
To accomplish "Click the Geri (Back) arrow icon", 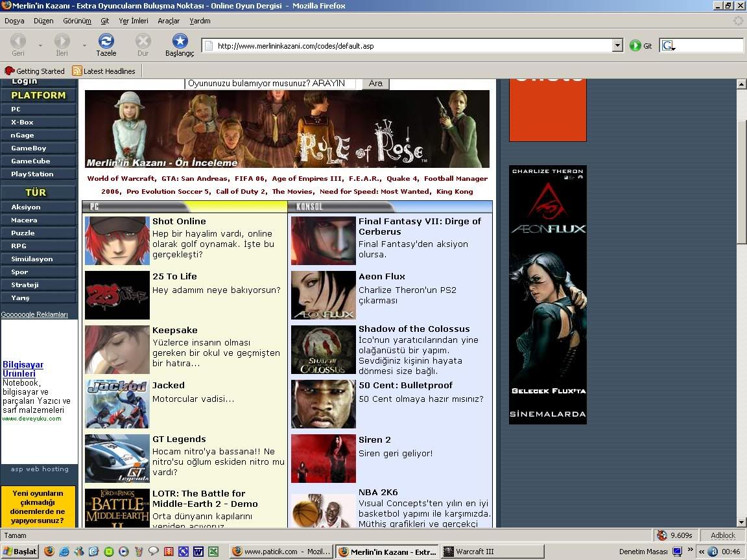I will pyautogui.click(x=18, y=41).
